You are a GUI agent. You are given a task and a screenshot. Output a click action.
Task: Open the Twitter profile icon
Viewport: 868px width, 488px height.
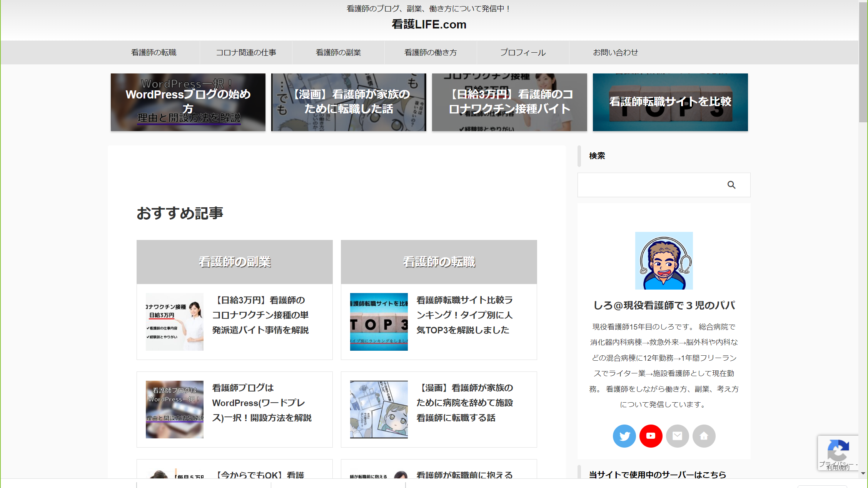point(624,436)
